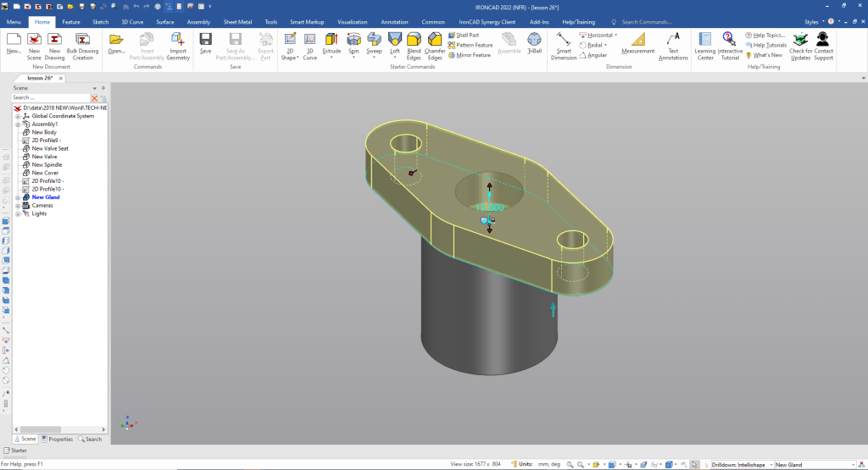The image size is (868, 470).
Task: Choose the Import Geometry icon
Action: click(x=178, y=39)
